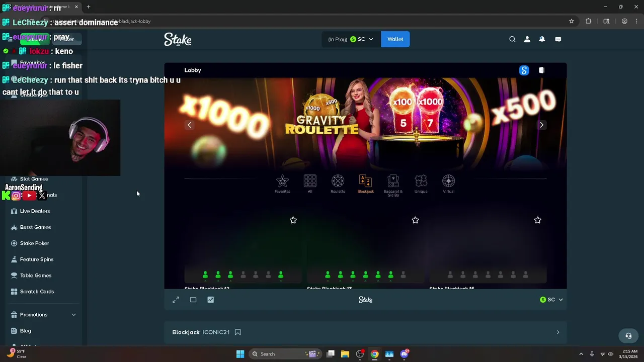Open the weather widget in taskbar
This screenshot has width=644, height=362.
pyautogui.click(x=17, y=354)
